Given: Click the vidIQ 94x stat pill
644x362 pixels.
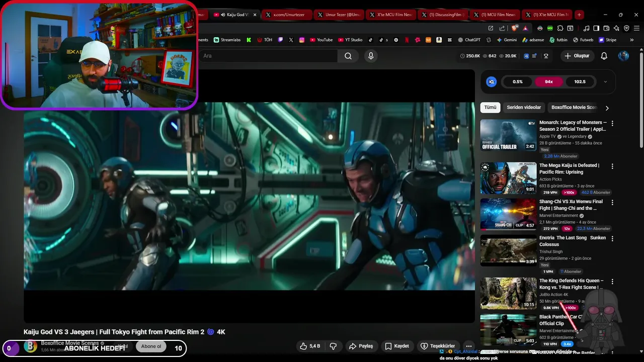Looking at the screenshot, I should pos(548,81).
